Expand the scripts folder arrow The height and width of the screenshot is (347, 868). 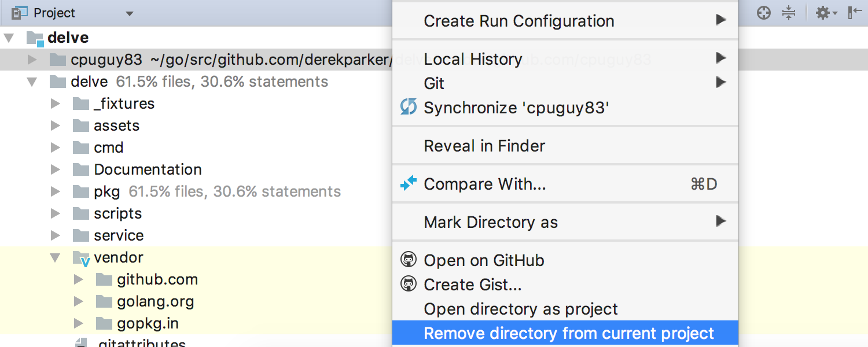tap(56, 214)
